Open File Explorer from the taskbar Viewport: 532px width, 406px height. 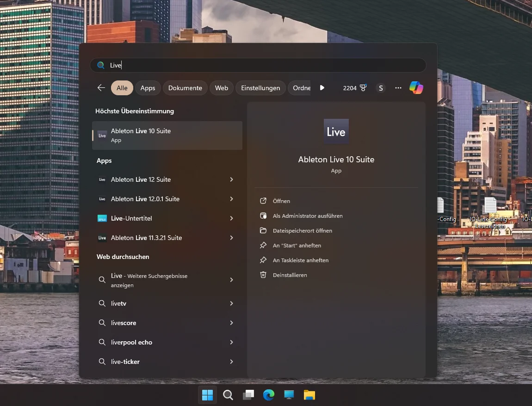coord(309,395)
